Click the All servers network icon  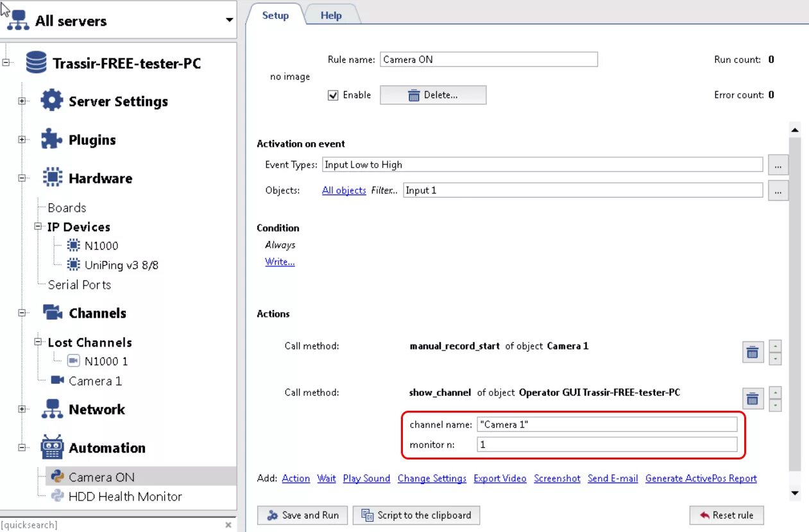[18, 21]
